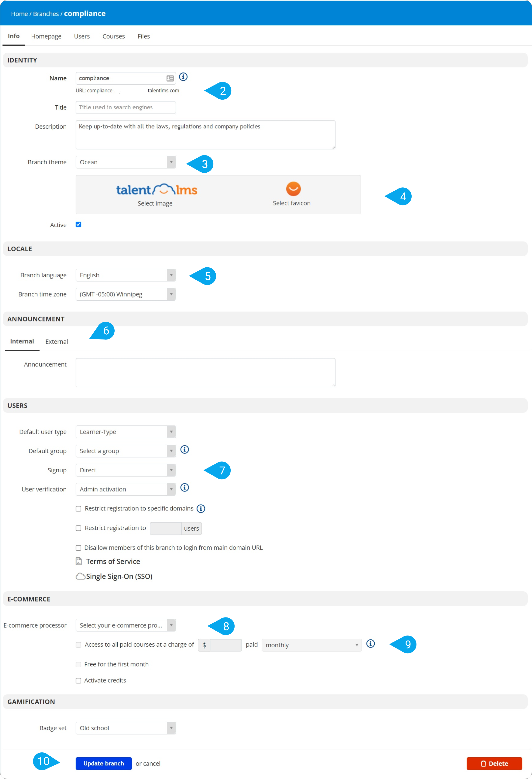This screenshot has width=532, height=779.
Task: Open the Branch theme dropdown showing Ocean
Action: pos(126,162)
